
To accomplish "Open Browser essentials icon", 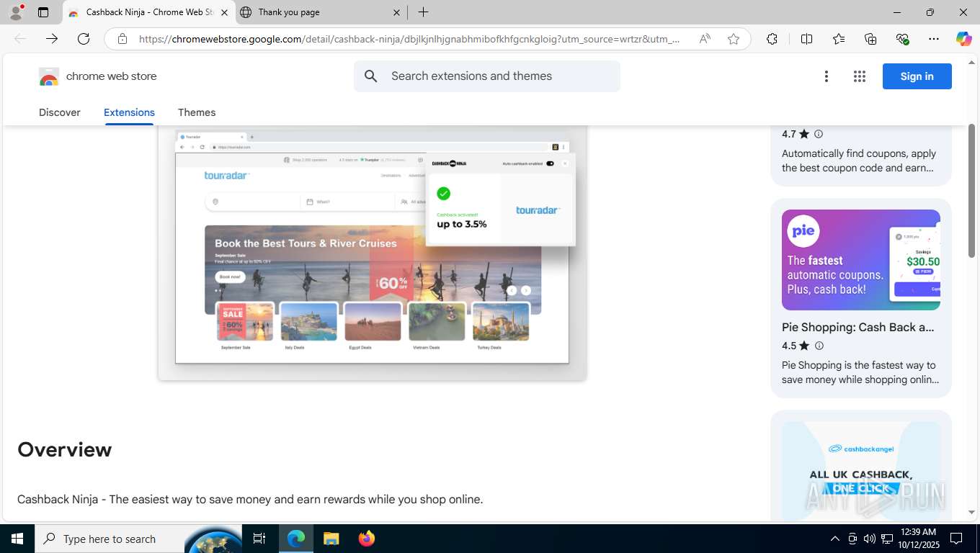I will click(902, 39).
